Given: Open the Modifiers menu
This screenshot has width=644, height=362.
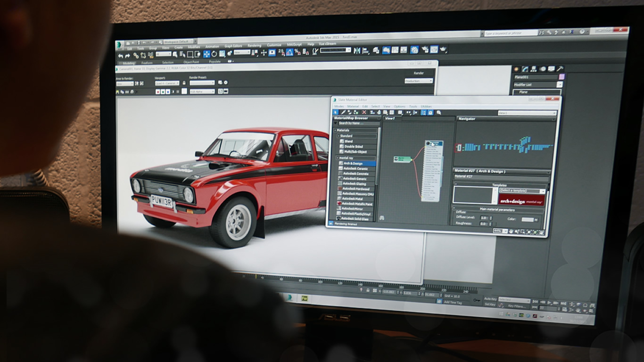Looking at the screenshot, I should pyautogui.click(x=194, y=47).
